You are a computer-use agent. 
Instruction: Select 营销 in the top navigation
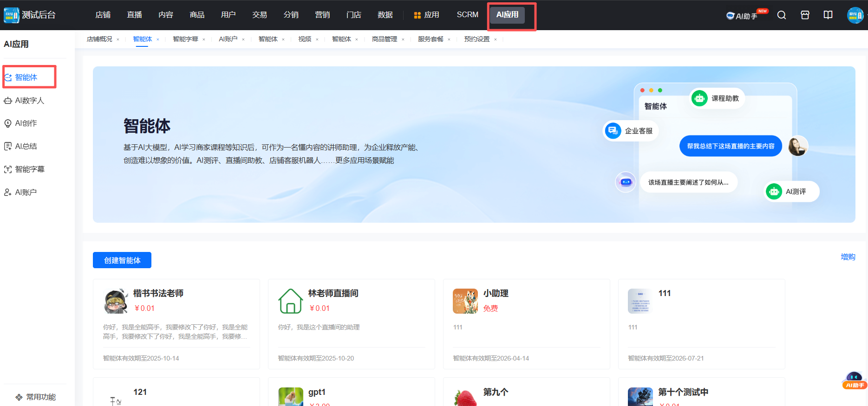[322, 15]
